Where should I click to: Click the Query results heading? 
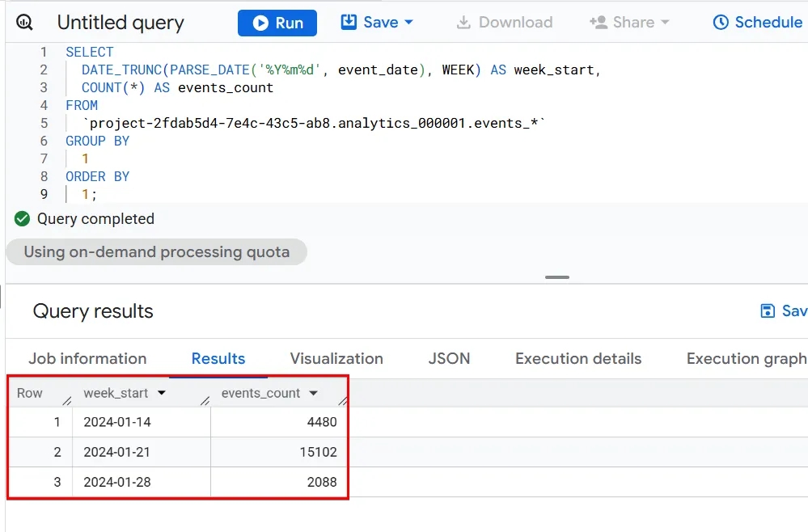click(93, 311)
